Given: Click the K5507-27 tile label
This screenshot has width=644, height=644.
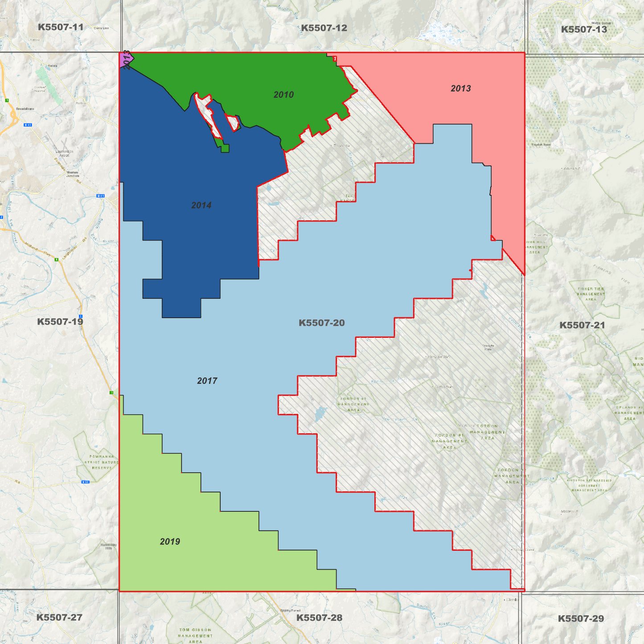Looking at the screenshot, I should pos(59,617).
